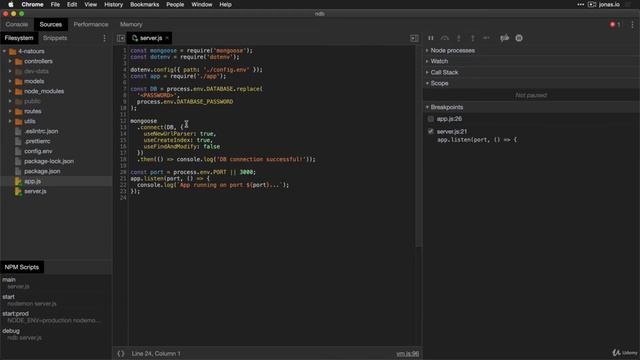Click the step over icon

444,38
